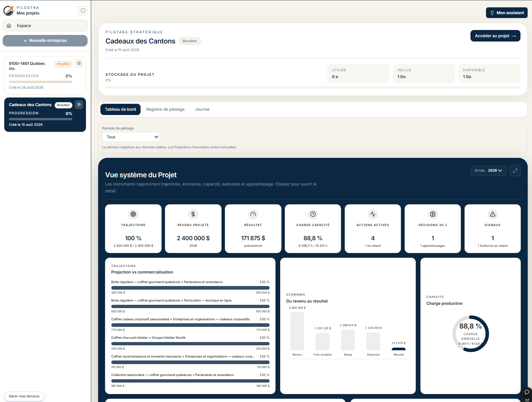The width and height of the screenshot is (532, 402).
Task: Open the chat bubble icon at bottom right
Action: tap(527, 392)
